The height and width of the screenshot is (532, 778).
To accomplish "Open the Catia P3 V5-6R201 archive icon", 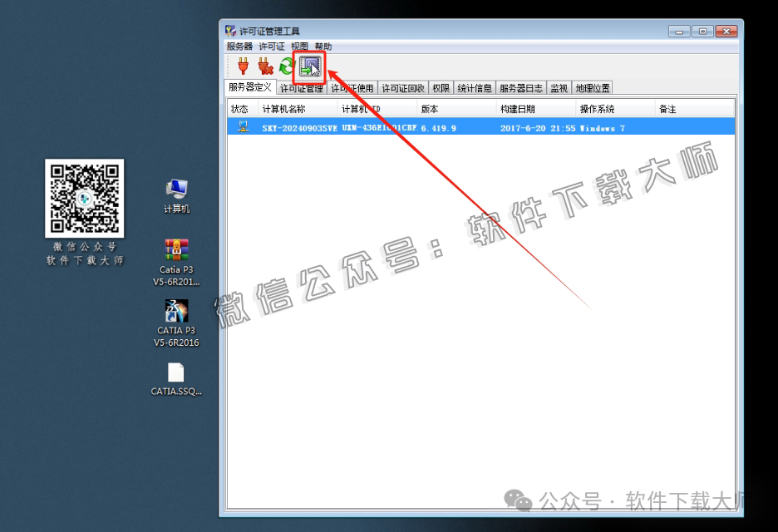I will 175,252.
